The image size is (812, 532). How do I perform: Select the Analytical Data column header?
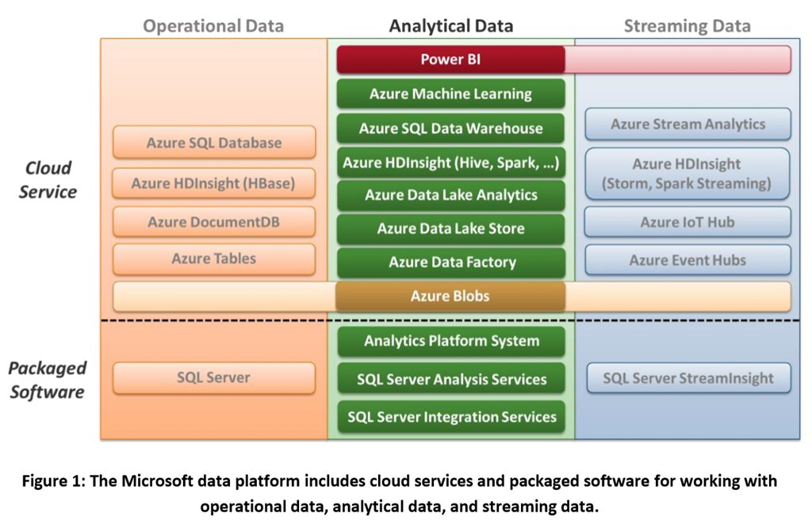[450, 25]
